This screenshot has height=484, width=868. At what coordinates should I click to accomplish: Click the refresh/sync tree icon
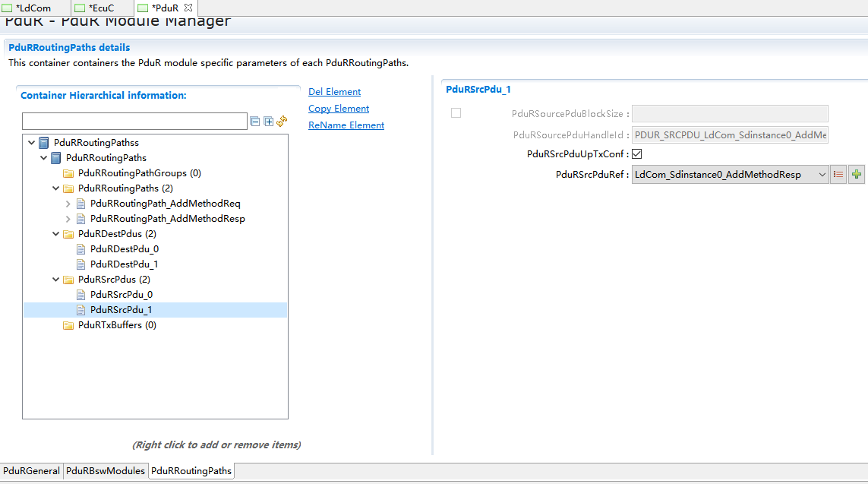pyautogui.click(x=282, y=122)
